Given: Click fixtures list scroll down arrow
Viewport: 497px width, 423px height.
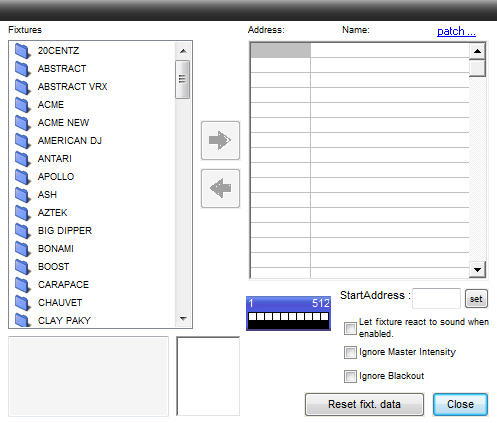Looking at the screenshot, I should [183, 319].
